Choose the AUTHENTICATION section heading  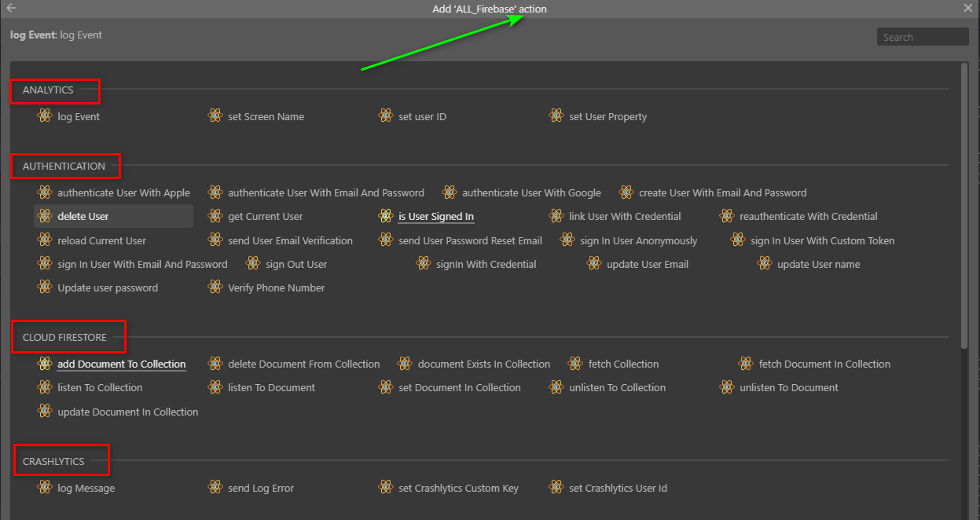[x=64, y=167]
